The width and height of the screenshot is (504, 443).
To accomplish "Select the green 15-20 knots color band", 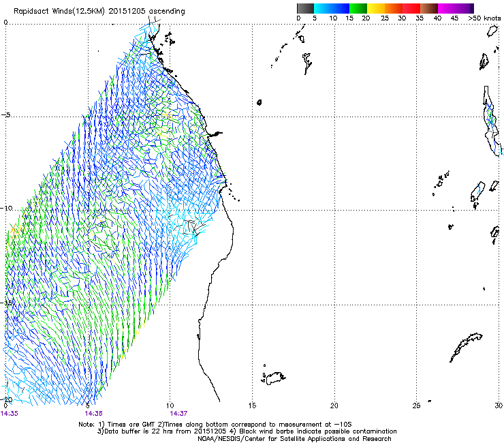I will 358,8.
